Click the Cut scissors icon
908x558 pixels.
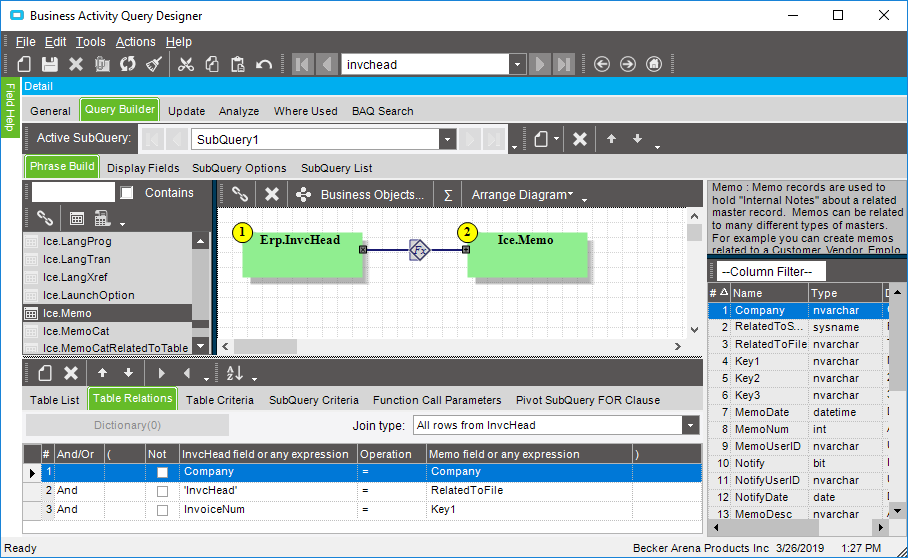186,64
